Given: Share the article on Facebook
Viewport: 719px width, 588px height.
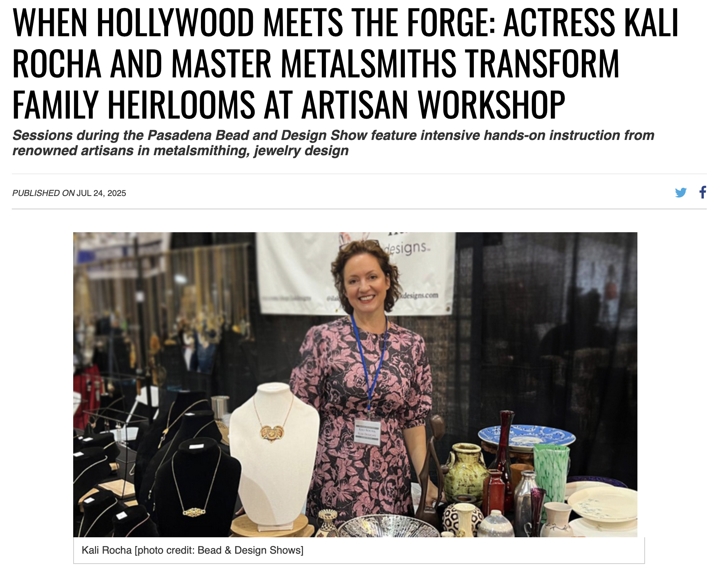Looking at the screenshot, I should (x=703, y=192).
